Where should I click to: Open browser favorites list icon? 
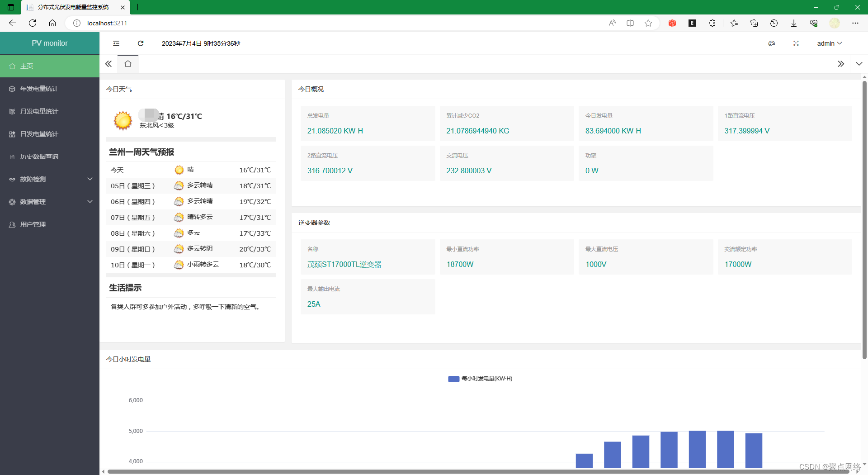click(x=734, y=23)
